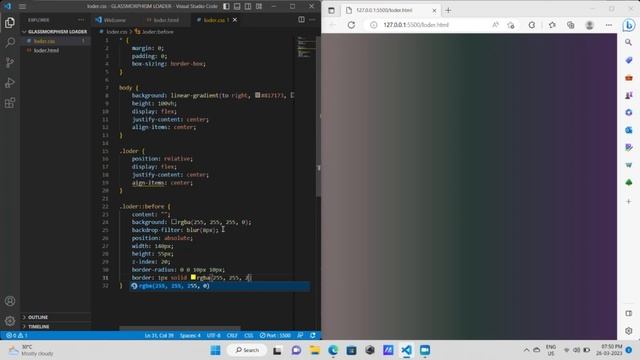
Task: Change end of line sequence CRLF
Action: tap(232, 336)
